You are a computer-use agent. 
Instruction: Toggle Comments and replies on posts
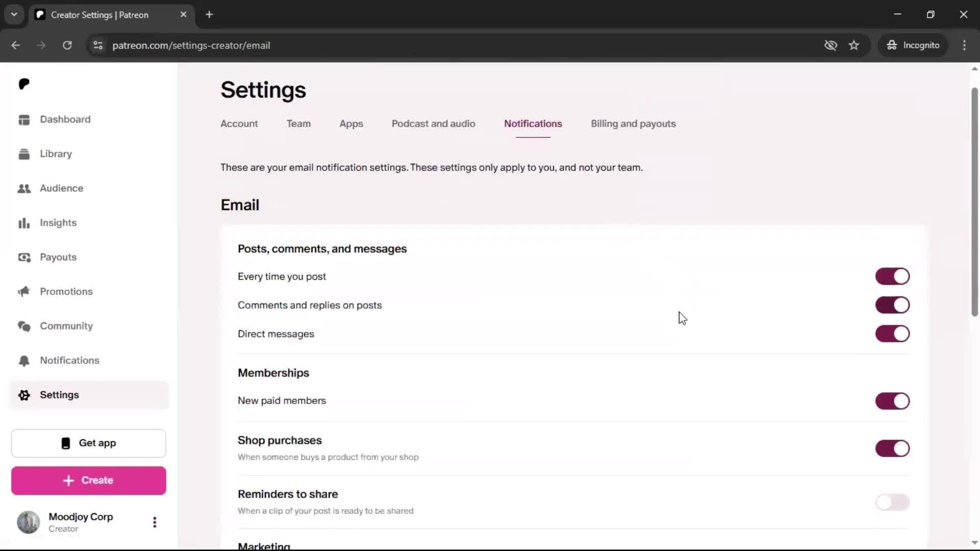tap(892, 305)
